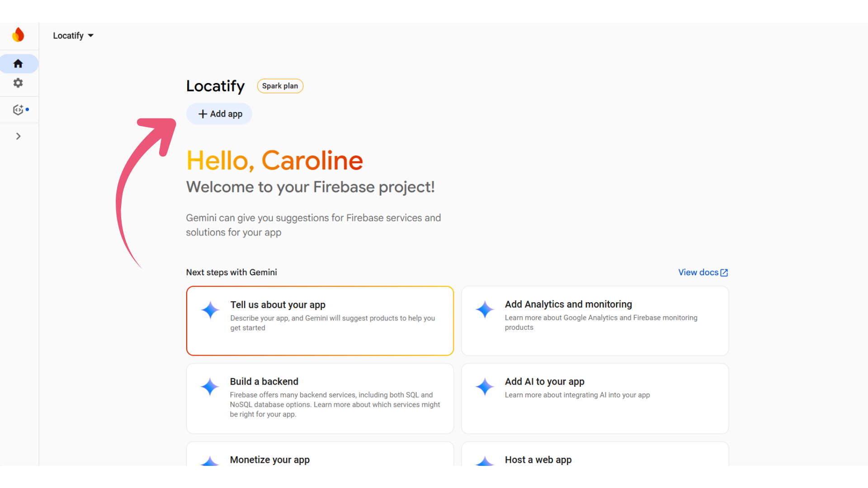Open Host a web app card

click(595, 454)
